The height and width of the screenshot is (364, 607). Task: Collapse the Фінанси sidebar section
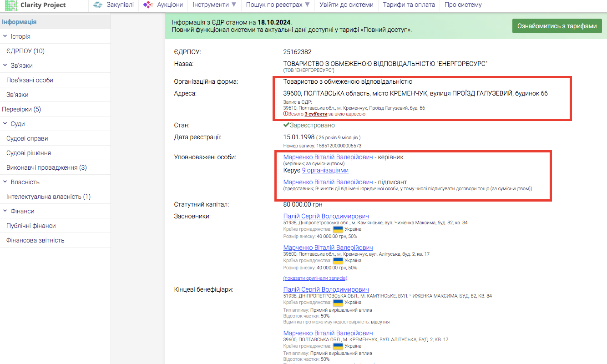[5, 211]
